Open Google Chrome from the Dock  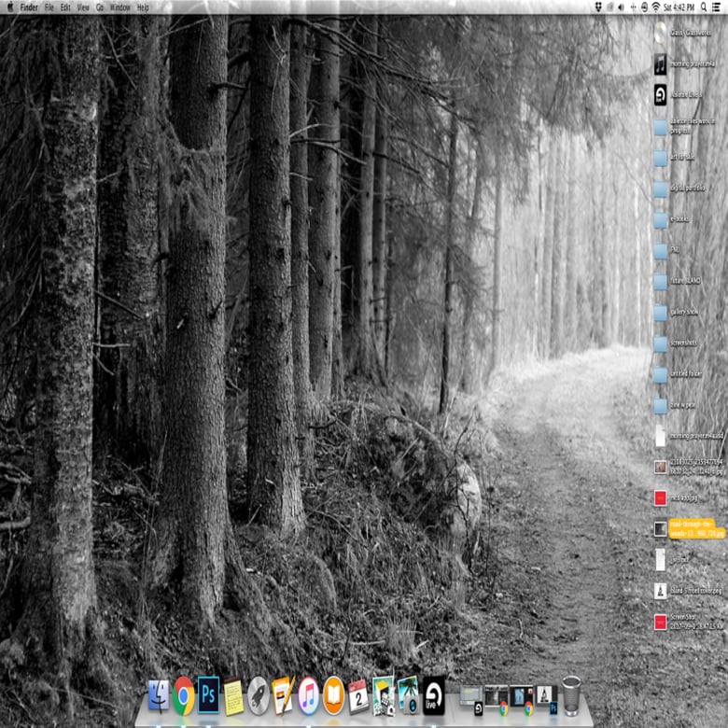[184, 695]
